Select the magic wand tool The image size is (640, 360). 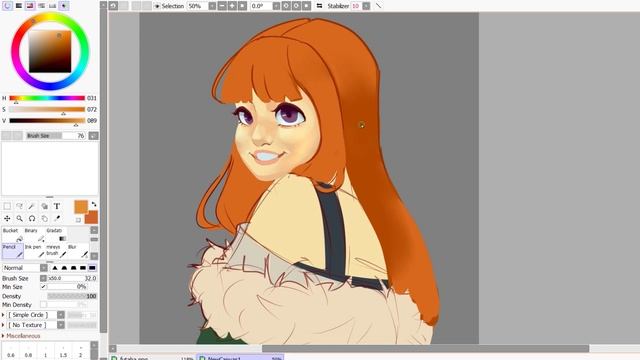pyautogui.click(x=31, y=206)
